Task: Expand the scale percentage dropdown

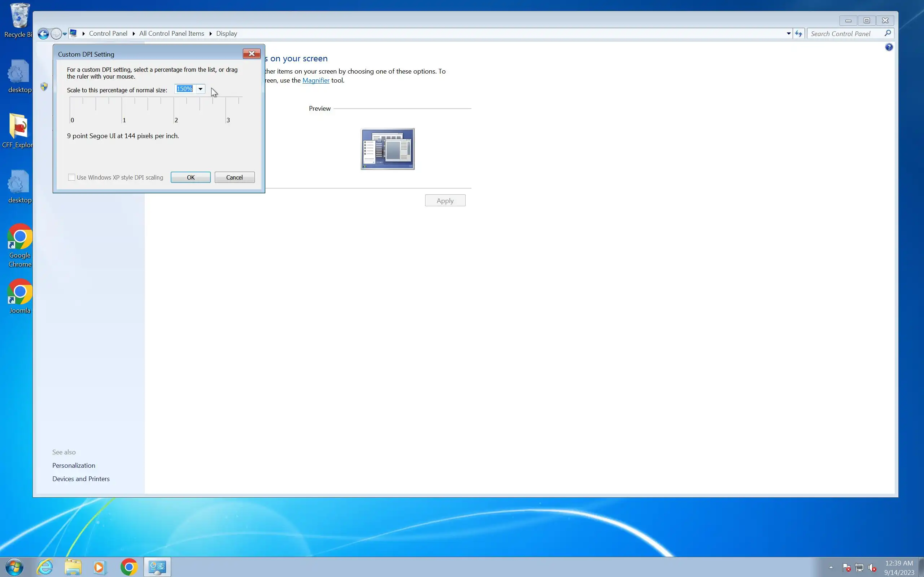Action: click(x=200, y=89)
